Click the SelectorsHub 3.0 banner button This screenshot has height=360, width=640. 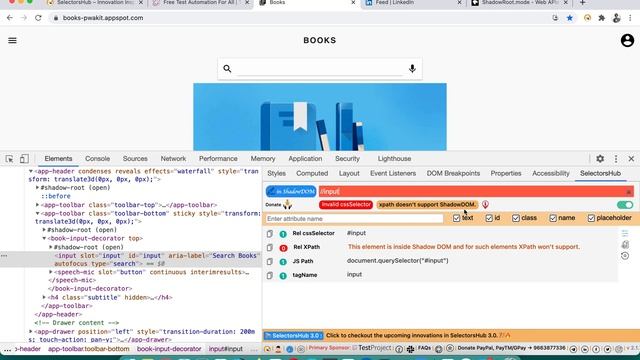[293, 336]
